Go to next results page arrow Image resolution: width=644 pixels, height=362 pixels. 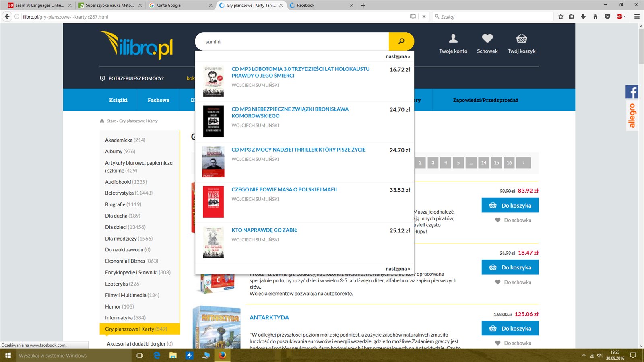pyautogui.click(x=523, y=162)
